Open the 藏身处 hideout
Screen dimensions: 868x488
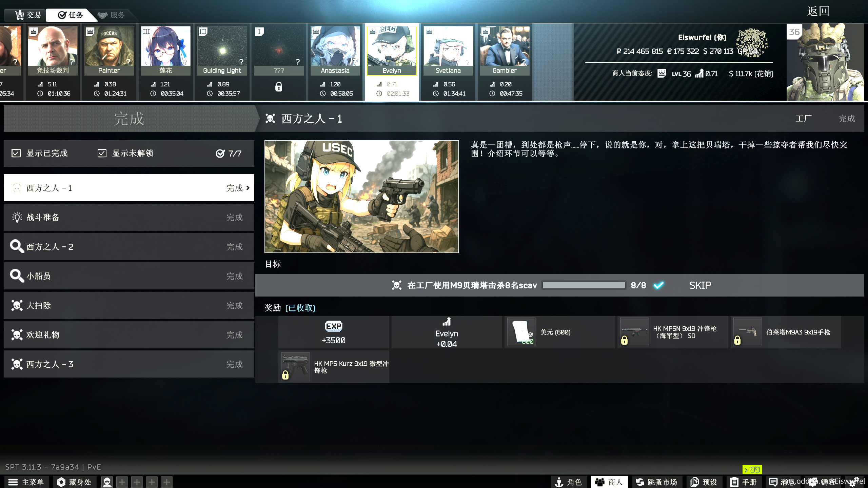click(74, 482)
